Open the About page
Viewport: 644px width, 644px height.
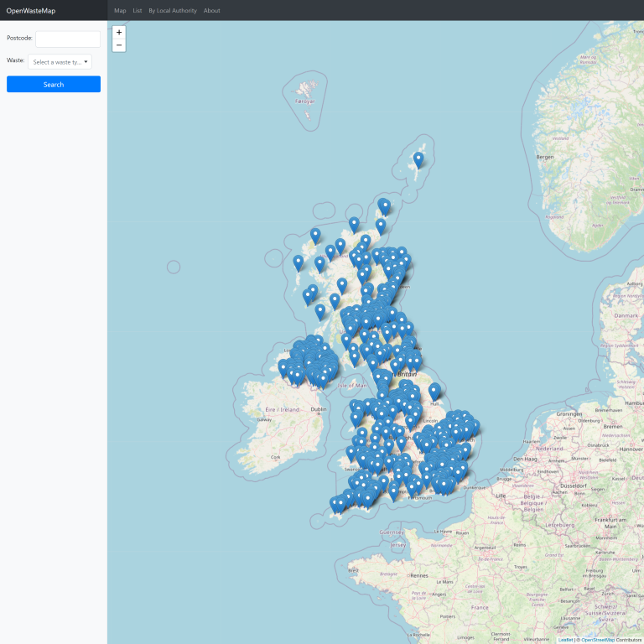pos(211,11)
